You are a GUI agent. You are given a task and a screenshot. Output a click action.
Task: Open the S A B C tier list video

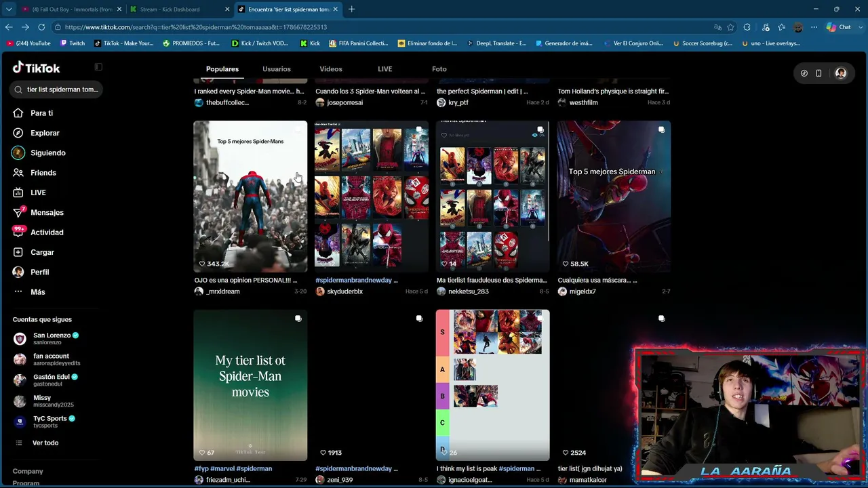pos(492,385)
